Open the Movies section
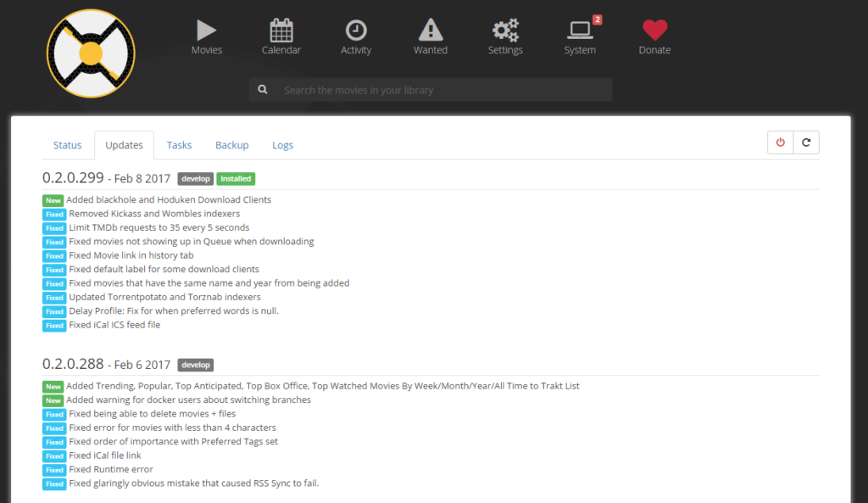The height and width of the screenshot is (503, 868). (207, 37)
